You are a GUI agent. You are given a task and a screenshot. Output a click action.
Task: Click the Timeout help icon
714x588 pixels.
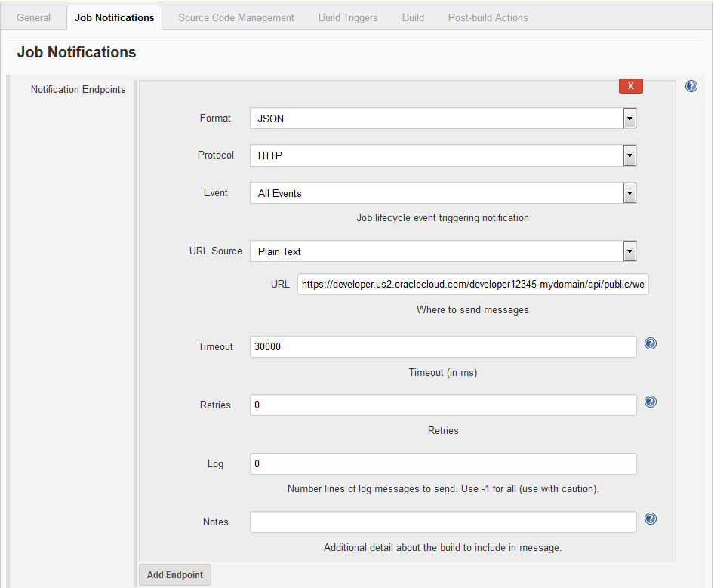(651, 344)
